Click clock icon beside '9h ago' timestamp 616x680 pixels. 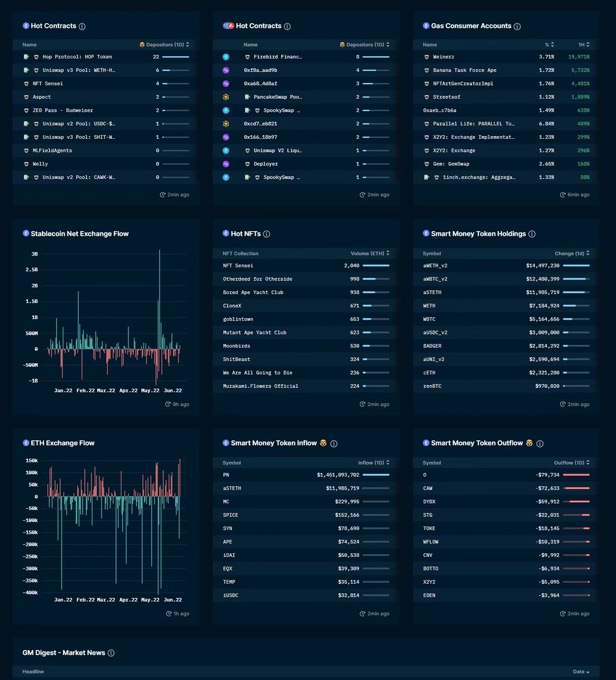coord(168,405)
